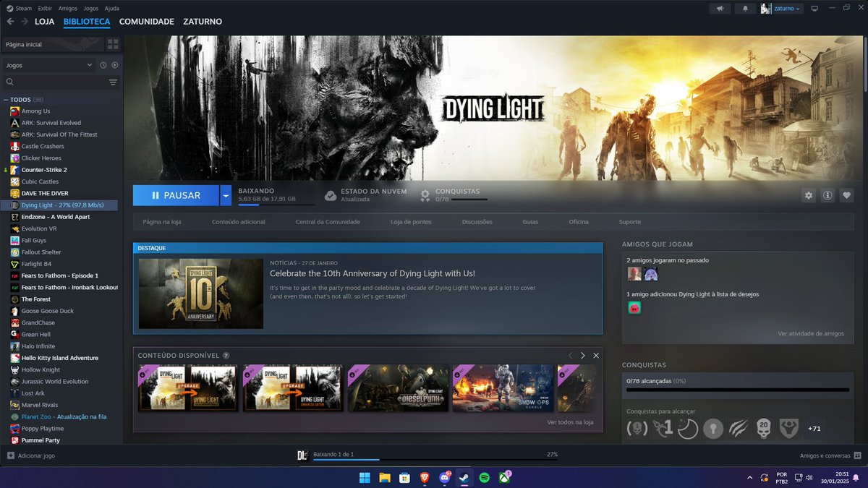The width and height of the screenshot is (868, 488).
Task: Open the achievements star icon
Action: 425,195
